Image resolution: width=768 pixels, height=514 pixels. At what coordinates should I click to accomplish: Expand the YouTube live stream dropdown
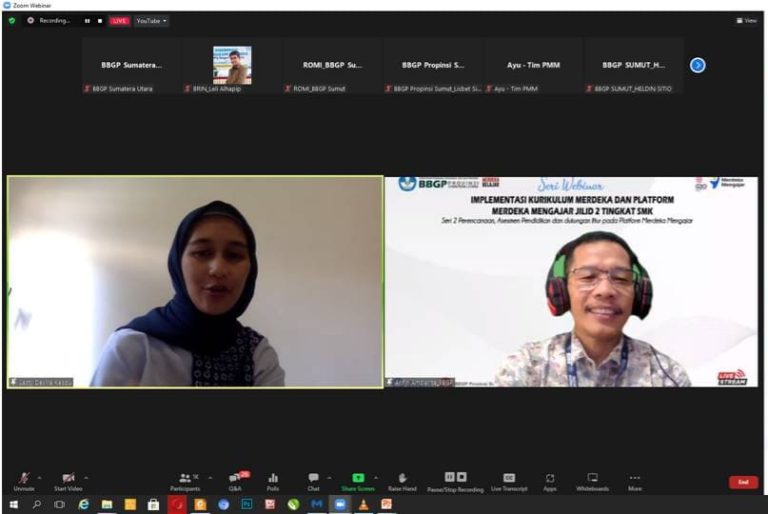[x=151, y=21]
